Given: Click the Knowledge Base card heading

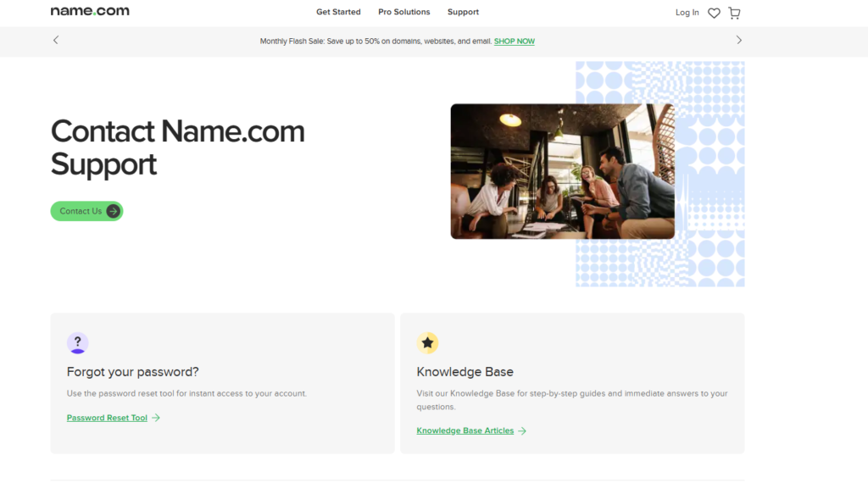Looking at the screenshot, I should 465,372.
